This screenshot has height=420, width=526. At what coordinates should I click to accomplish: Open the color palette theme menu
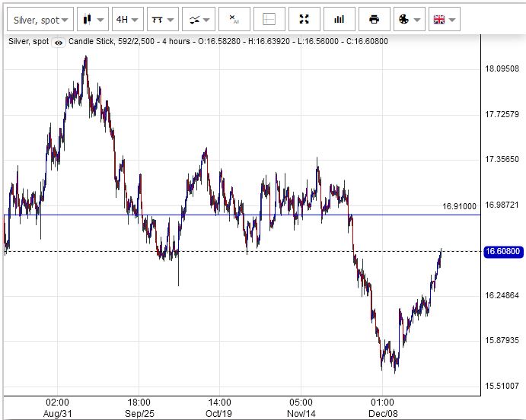(409, 19)
